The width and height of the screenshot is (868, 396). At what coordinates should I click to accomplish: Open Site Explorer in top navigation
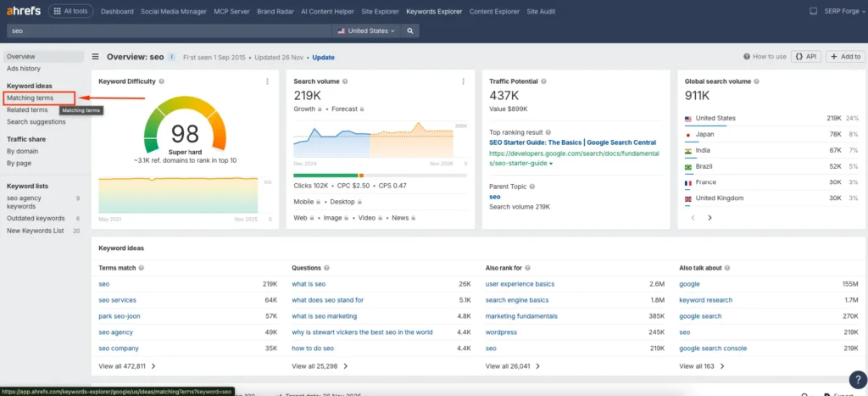[381, 12]
